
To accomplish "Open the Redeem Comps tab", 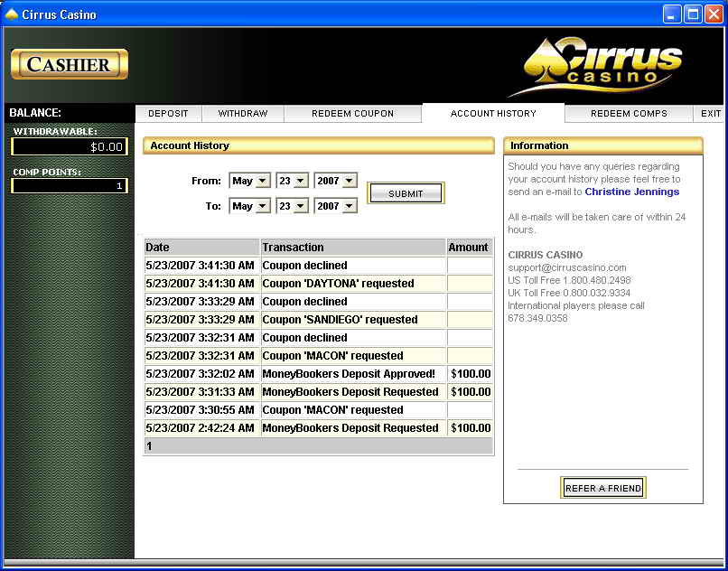I will 630,113.
